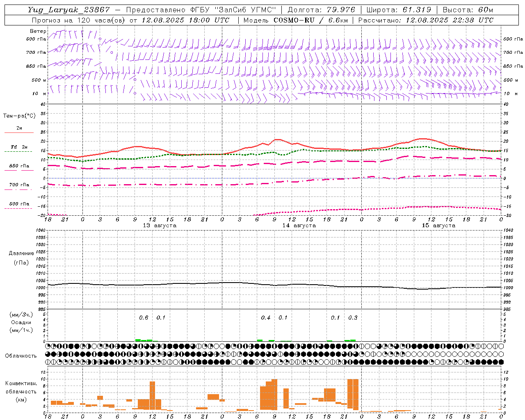The image size is (525, 420).
Task: Click the "Облачность" cloudiness label
Action: [x=21, y=356]
